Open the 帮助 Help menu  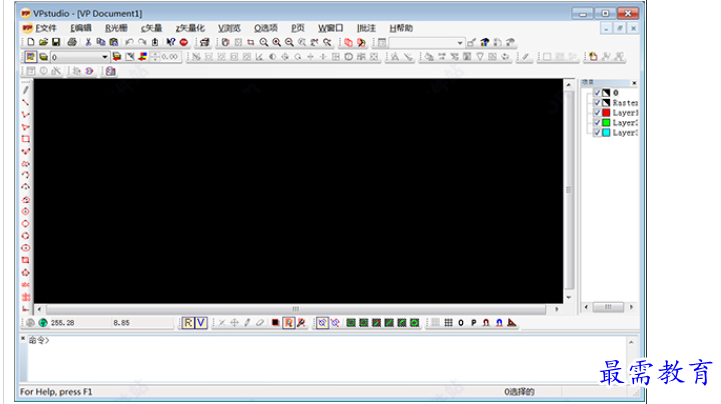click(x=401, y=28)
